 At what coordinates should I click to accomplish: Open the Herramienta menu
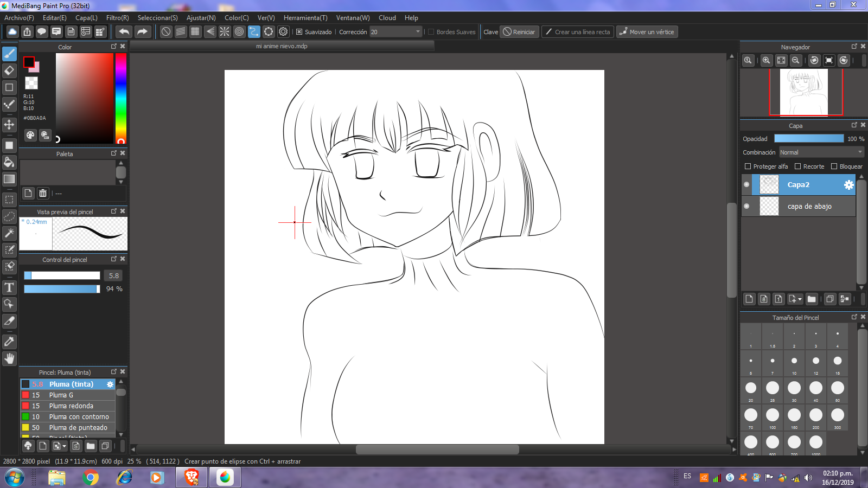click(305, 18)
